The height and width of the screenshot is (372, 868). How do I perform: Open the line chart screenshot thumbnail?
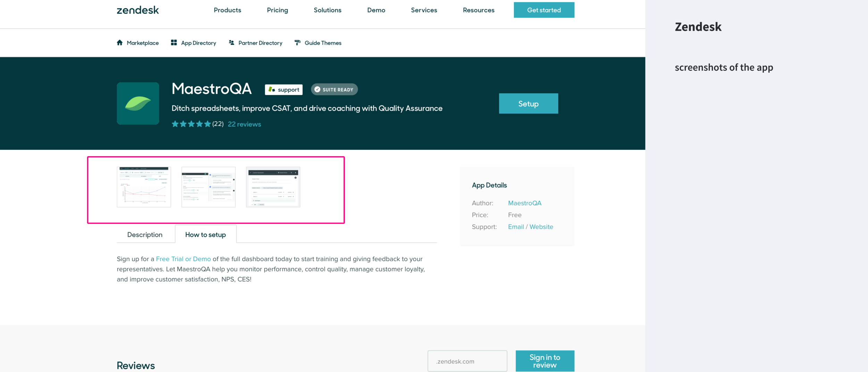pos(144,187)
